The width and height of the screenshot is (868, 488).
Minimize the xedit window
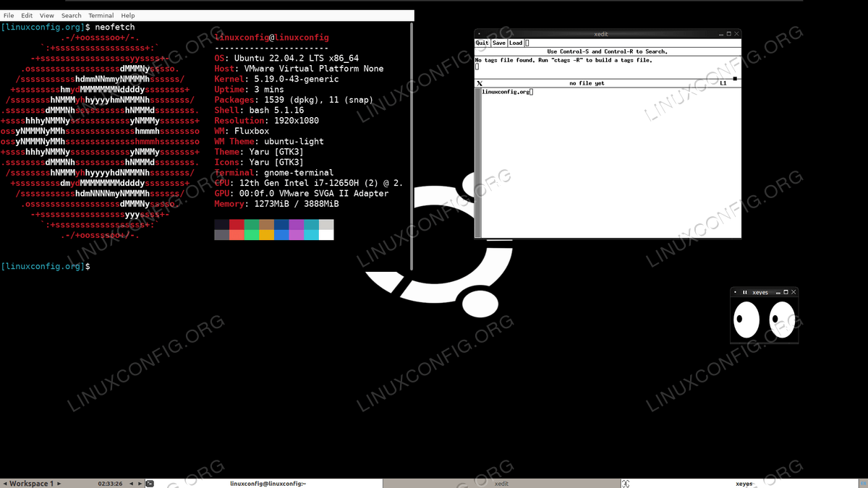point(721,33)
